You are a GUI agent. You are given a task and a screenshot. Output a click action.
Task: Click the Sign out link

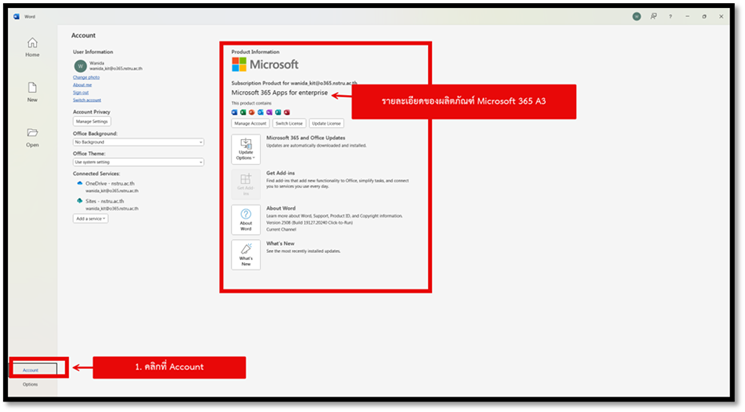click(x=81, y=91)
